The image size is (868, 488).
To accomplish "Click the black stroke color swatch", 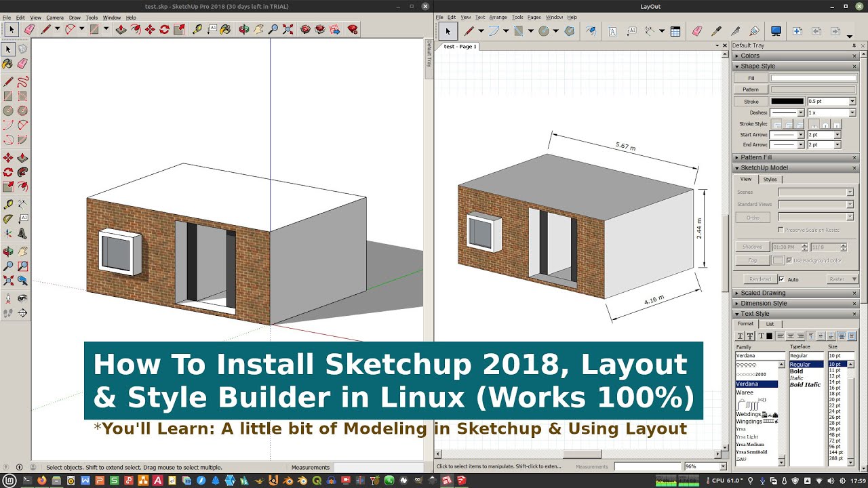I will point(787,102).
